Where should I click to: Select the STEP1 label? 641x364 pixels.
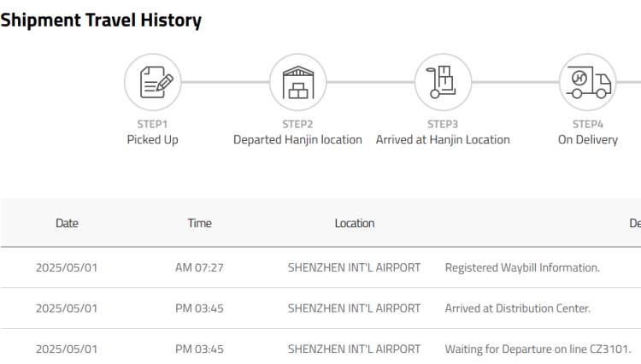[x=152, y=124]
